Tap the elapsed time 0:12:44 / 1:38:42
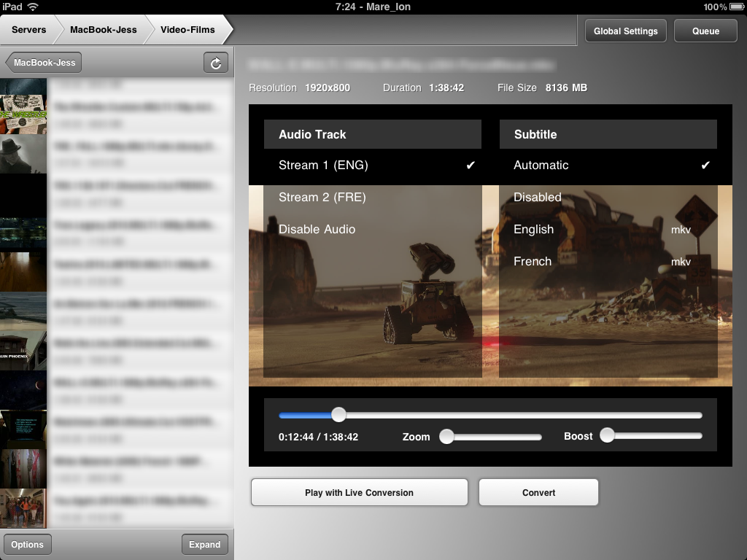747x560 pixels. 318,437
